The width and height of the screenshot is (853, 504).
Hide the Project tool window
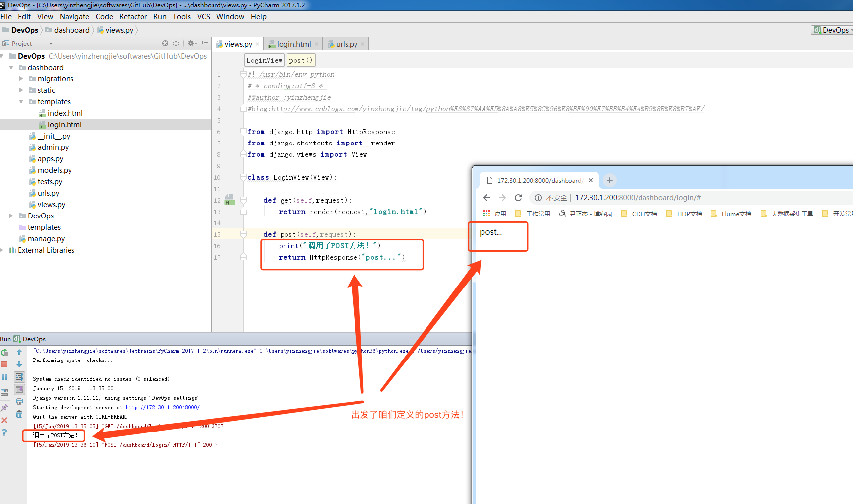point(205,44)
